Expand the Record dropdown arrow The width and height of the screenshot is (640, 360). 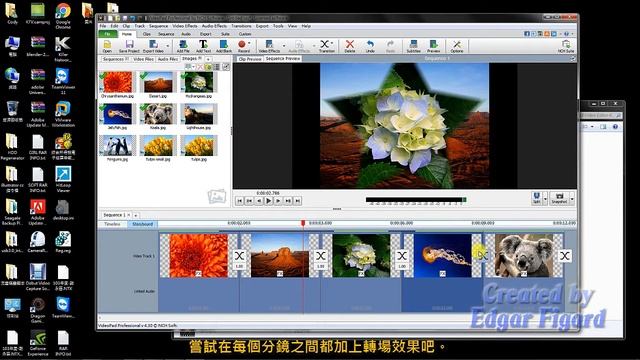(x=249, y=44)
